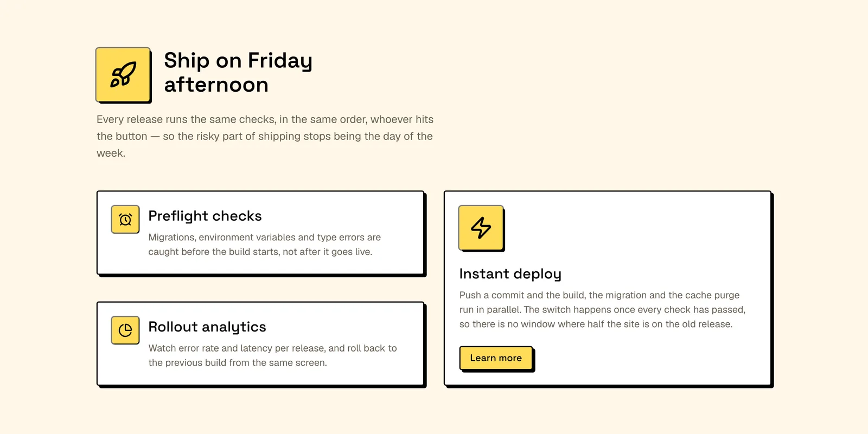Click the Rollout analytics title
The width and height of the screenshot is (868, 434).
click(207, 327)
